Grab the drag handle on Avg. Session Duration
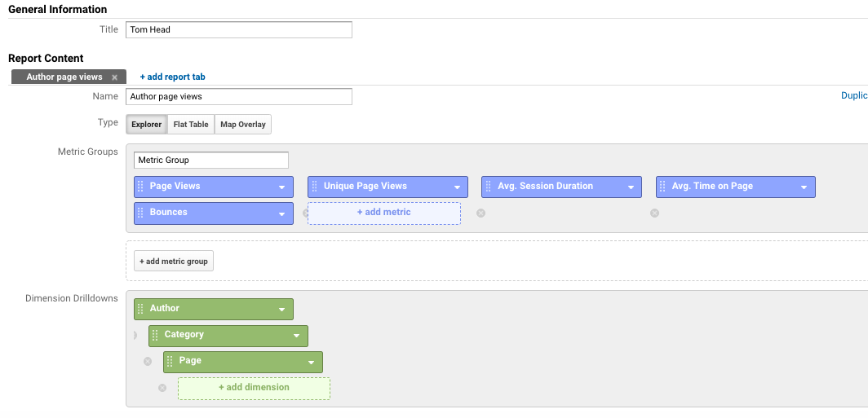 pos(488,187)
